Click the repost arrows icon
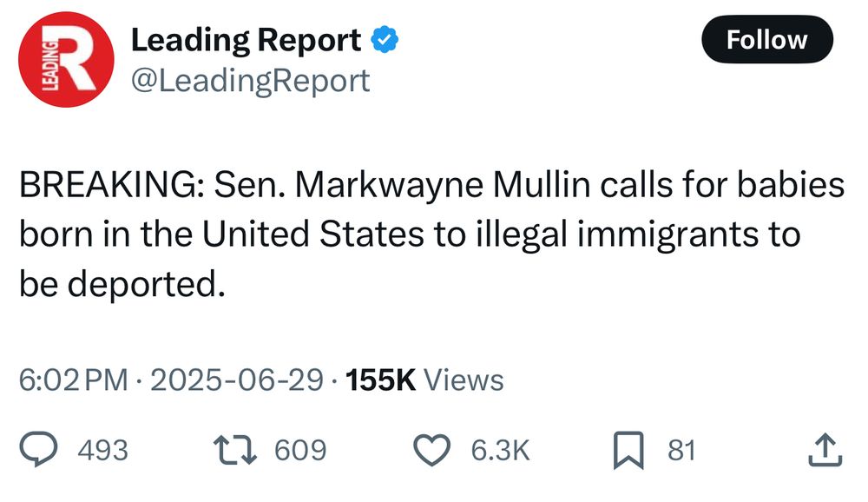The image size is (868, 502). 235,450
